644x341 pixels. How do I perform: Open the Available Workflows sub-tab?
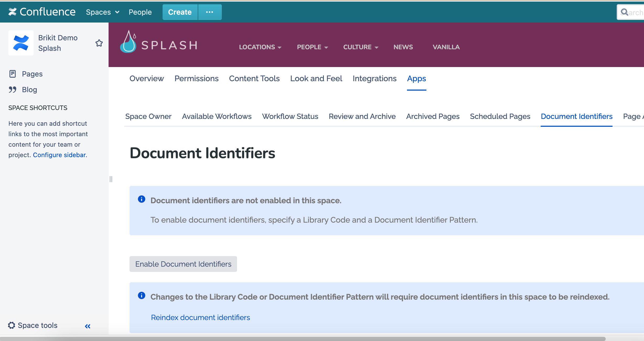click(217, 116)
